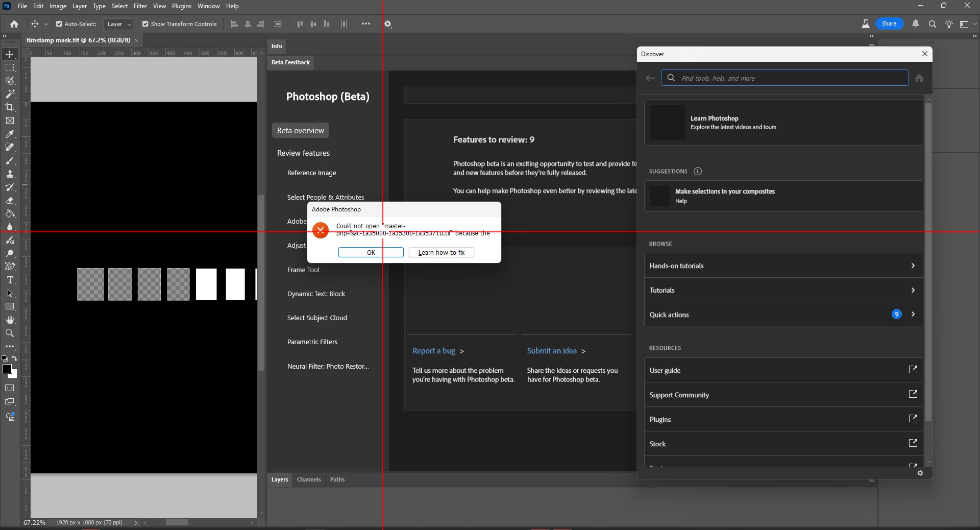
Task: Activate the Eraser tool
Action: tap(10, 200)
